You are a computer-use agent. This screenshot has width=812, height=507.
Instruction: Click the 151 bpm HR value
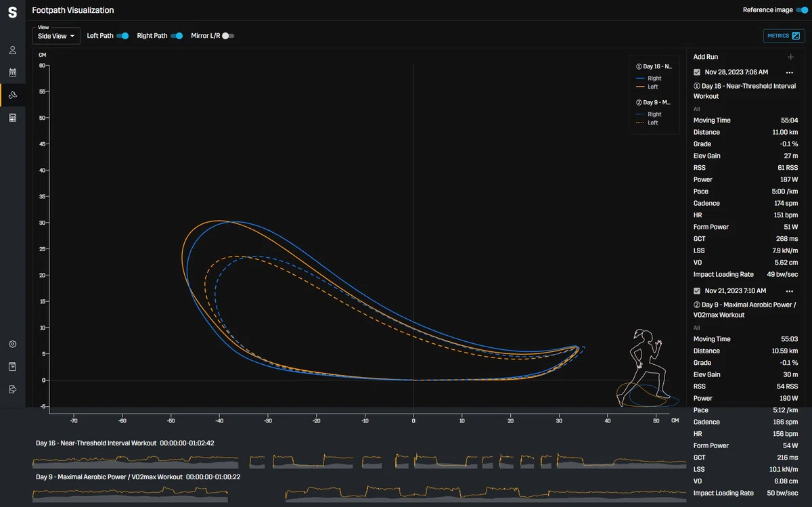coord(786,215)
